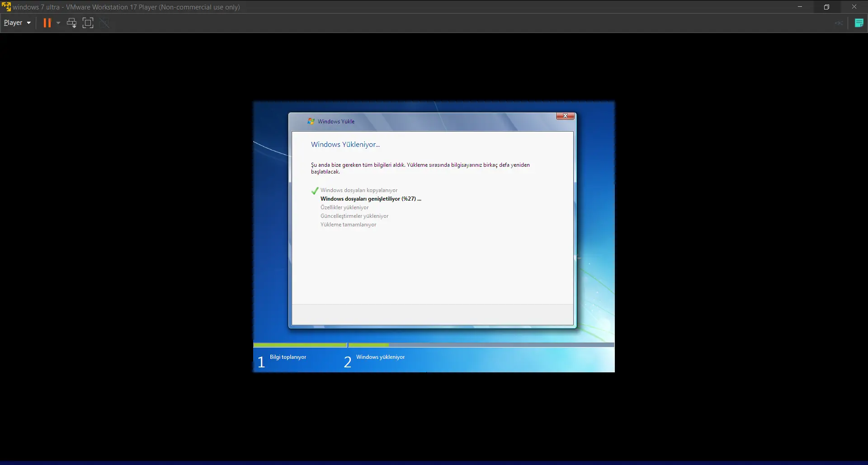Close the Windows Yükle setup dialog

click(565, 116)
